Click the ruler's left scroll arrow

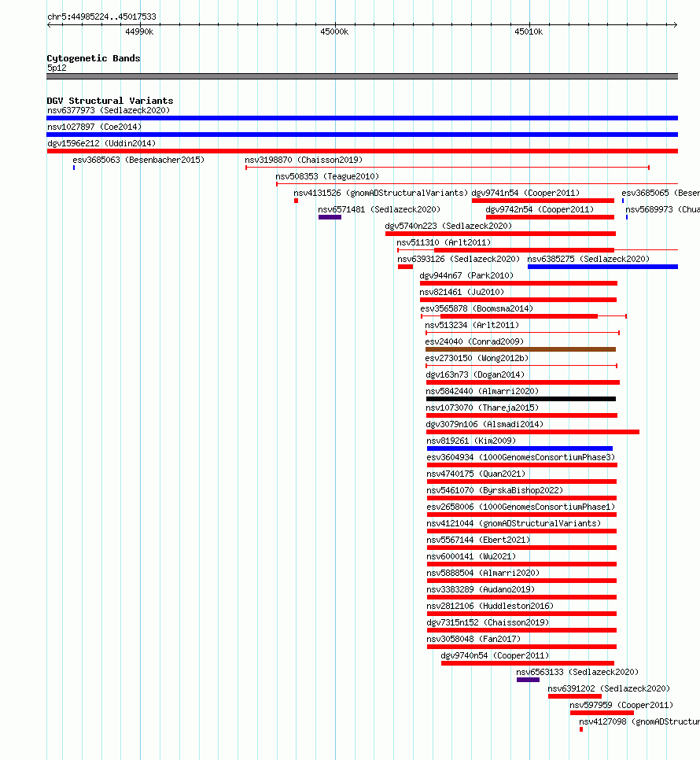(x=49, y=24)
